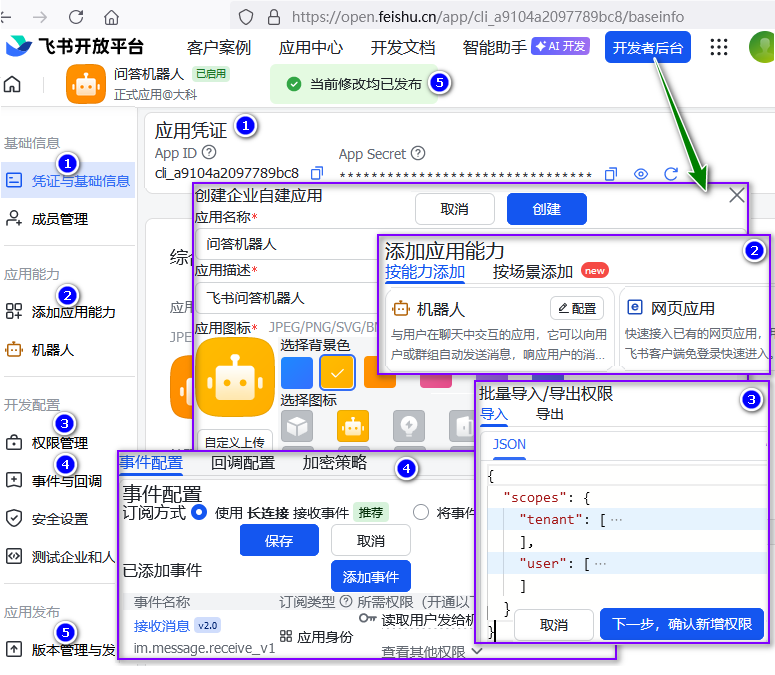Click the 应用名称 input field
775x675 pixels.
point(287,244)
